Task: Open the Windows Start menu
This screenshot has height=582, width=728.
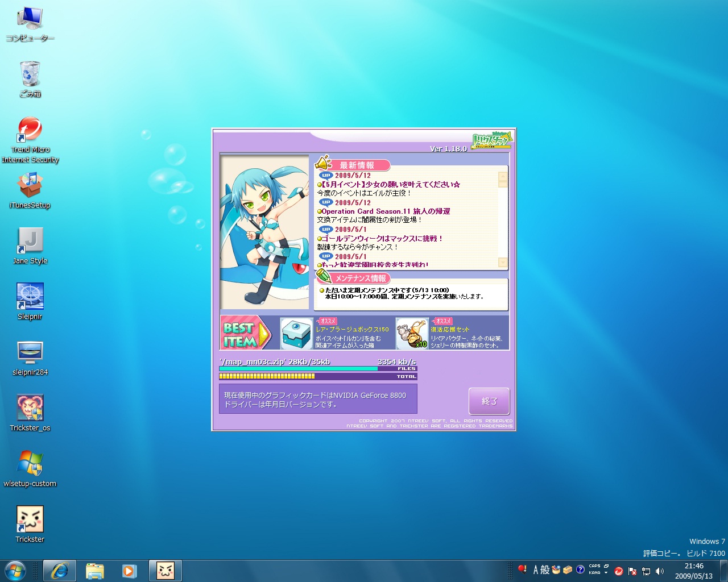Action: coord(15,570)
